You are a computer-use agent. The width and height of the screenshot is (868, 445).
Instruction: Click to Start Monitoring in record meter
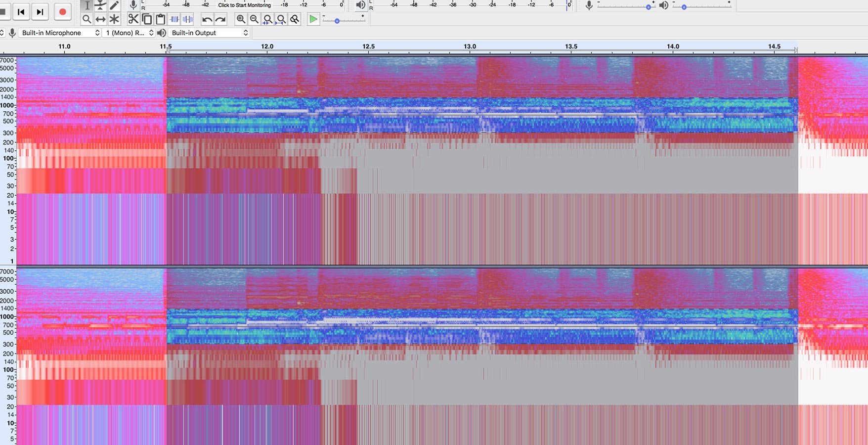(244, 5)
